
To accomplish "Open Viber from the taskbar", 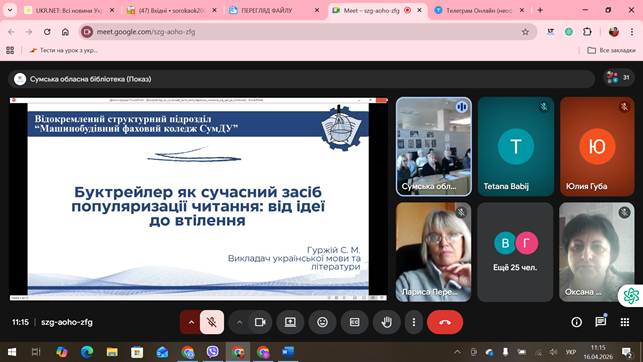I will [x=212, y=352].
